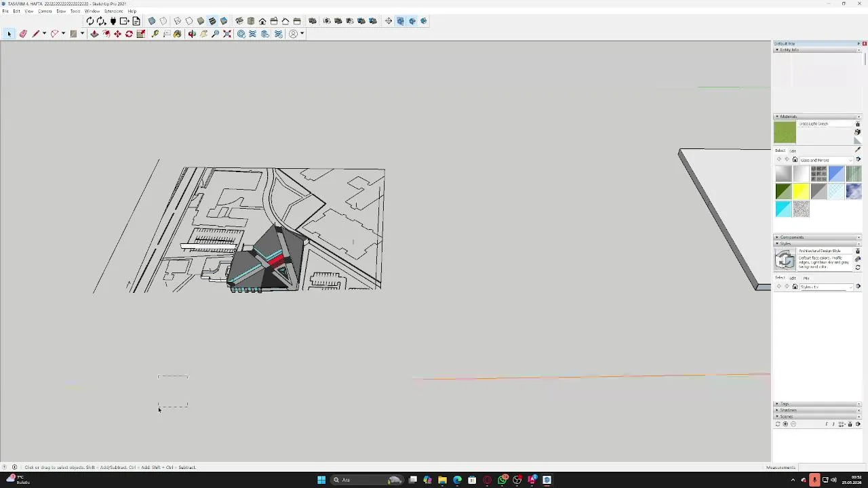Screen dimensions: 868x488
Task: Open the Tools menu
Action: point(75,11)
